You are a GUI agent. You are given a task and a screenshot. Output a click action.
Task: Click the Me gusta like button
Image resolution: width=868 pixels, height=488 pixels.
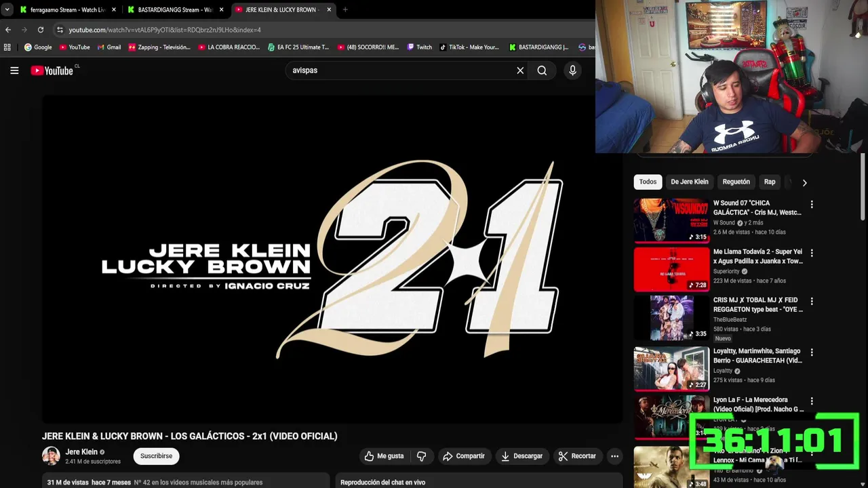point(384,456)
